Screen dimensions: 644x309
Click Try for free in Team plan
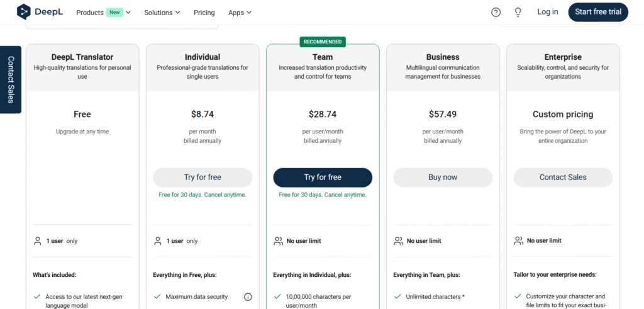point(323,177)
